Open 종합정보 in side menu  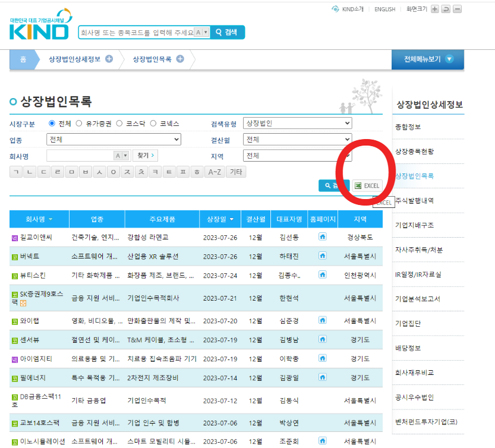click(408, 127)
